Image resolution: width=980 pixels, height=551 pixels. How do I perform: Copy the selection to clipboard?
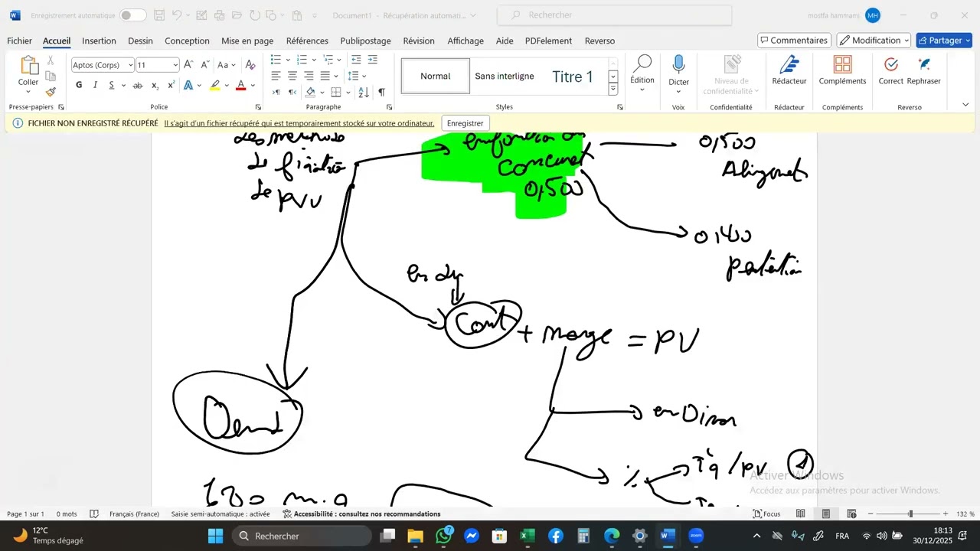pyautogui.click(x=51, y=76)
